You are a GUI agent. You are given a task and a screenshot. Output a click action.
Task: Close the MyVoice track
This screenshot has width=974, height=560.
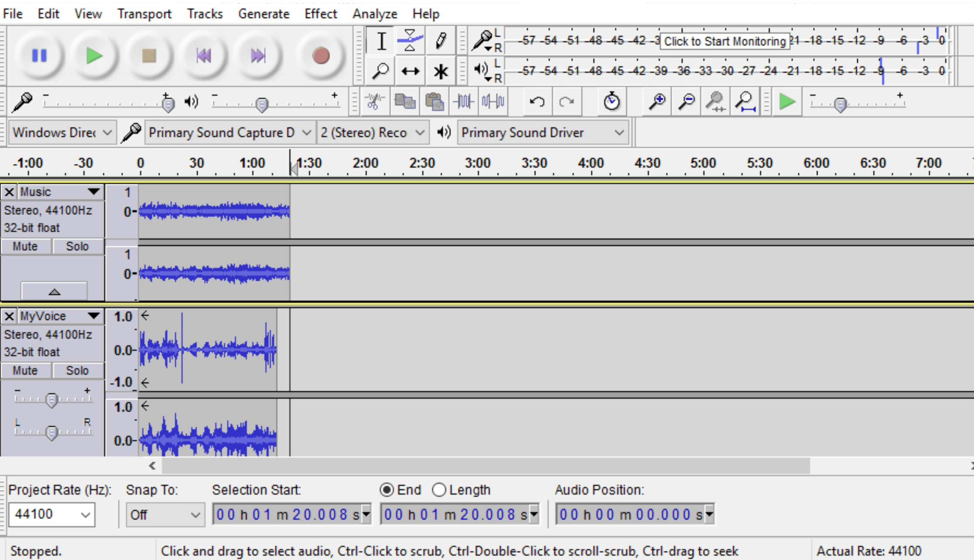(x=9, y=316)
